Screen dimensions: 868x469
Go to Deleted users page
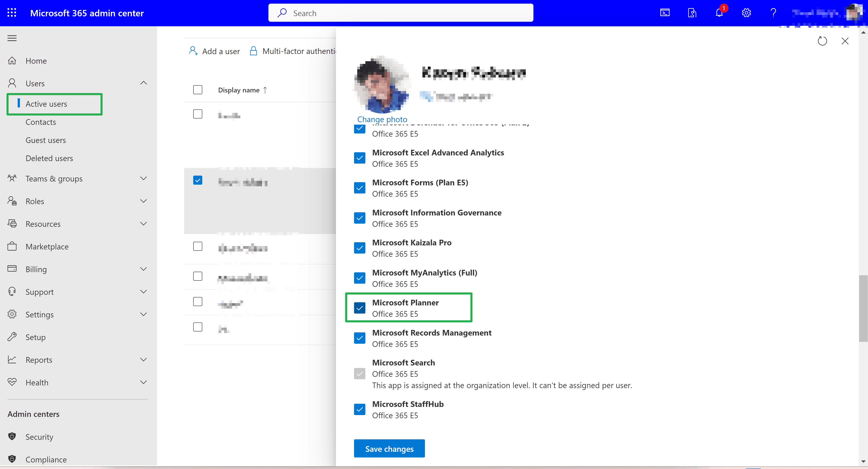click(x=49, y=158)
